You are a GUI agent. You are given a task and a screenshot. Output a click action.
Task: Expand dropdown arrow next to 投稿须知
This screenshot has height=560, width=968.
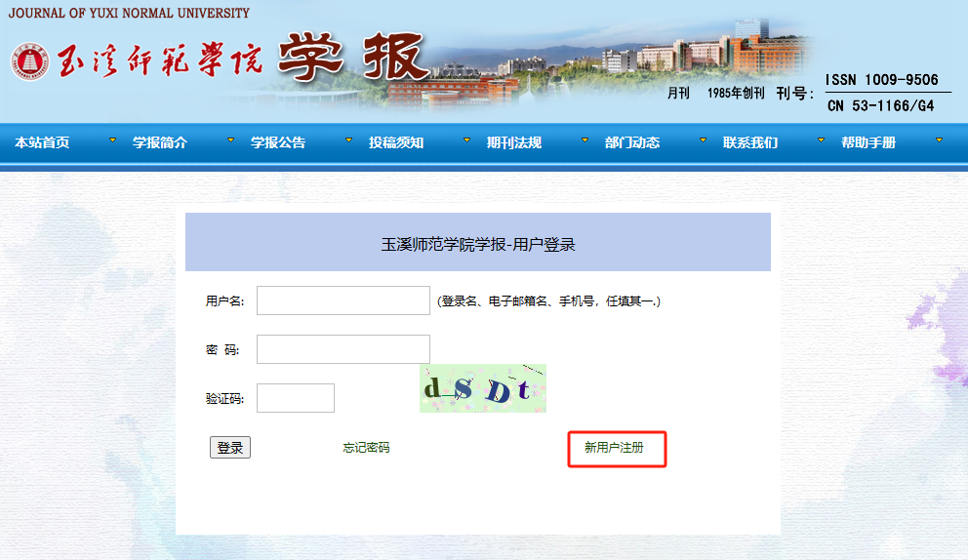466,140
